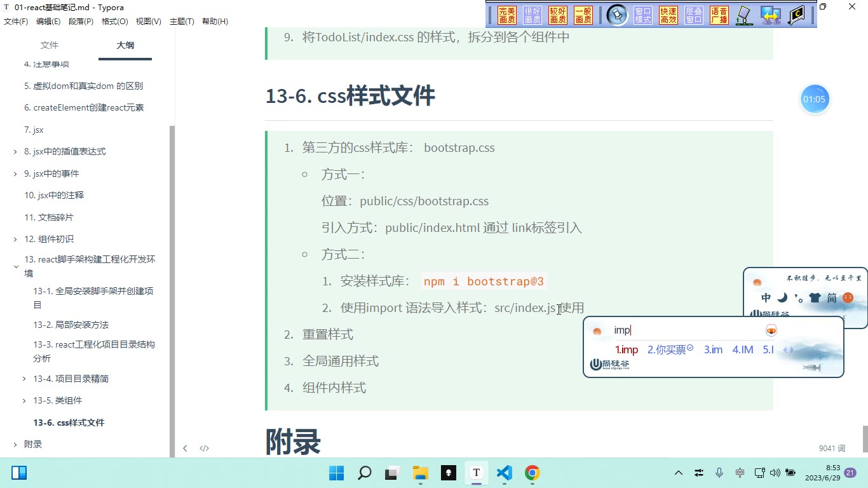Toggle IME Chinese/English mode 中
The width and height of the screenshot is (868, 488).
click(x=766, y=297)
